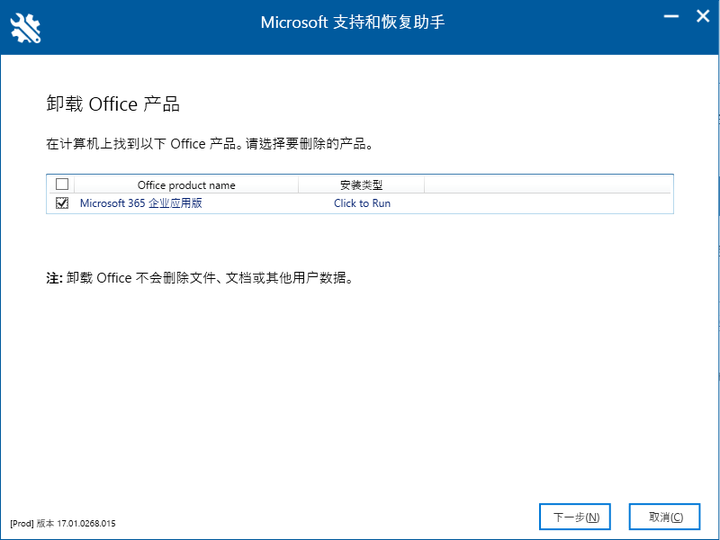Click the [Prod] version number label
The height and width of the screenshot is (540, 720).
63,523
